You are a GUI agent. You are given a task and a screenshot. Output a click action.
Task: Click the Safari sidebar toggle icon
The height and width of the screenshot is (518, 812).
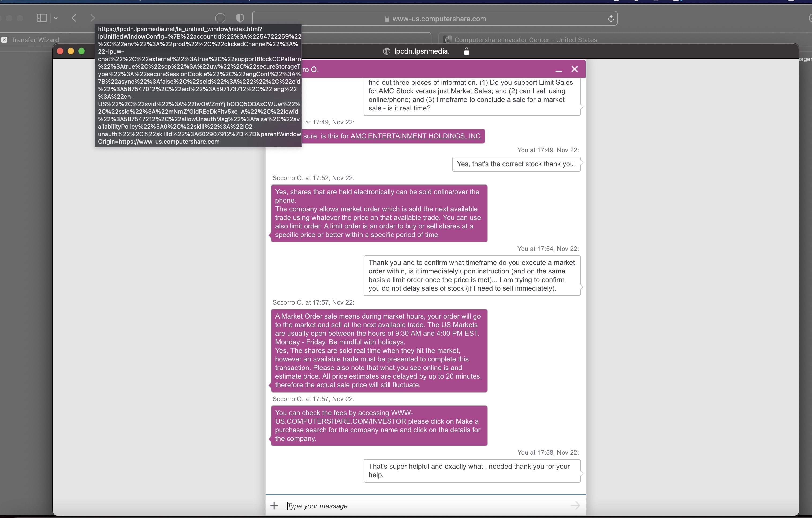(42, 18)
